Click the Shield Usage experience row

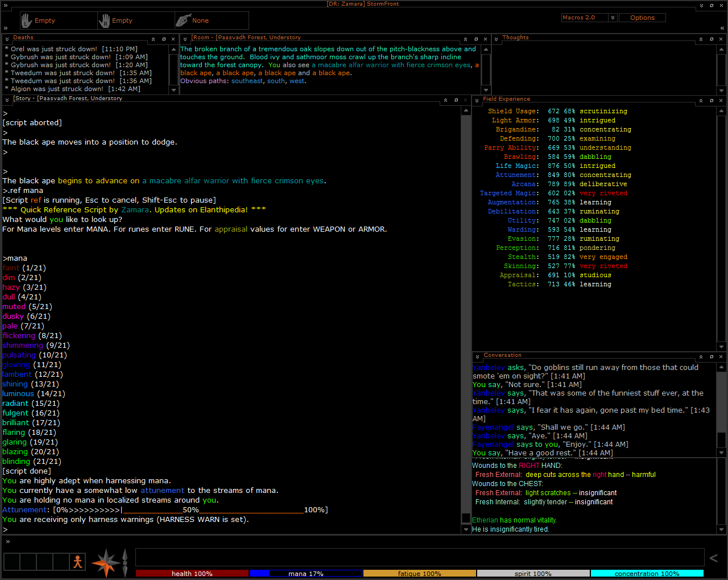coord(557,112)
